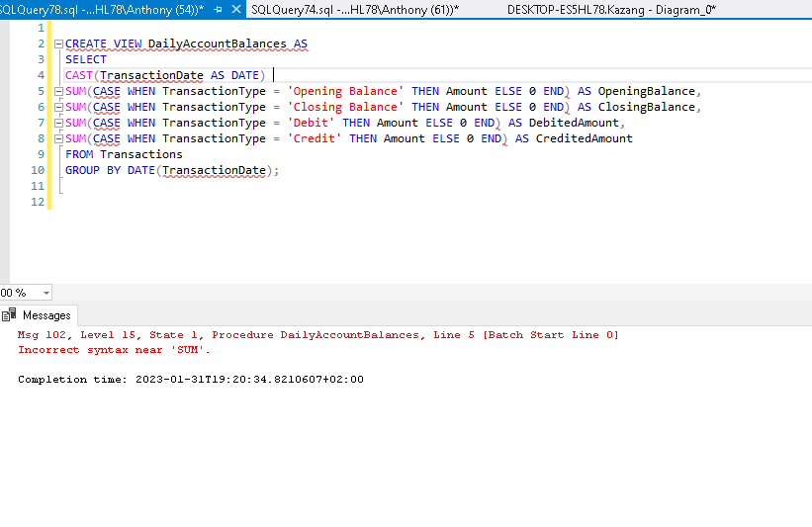Image resolution: width=812 pixels, height=527 pixels.
Task: Open the editor zoom percentage dropdown
Action: (46, 293)
